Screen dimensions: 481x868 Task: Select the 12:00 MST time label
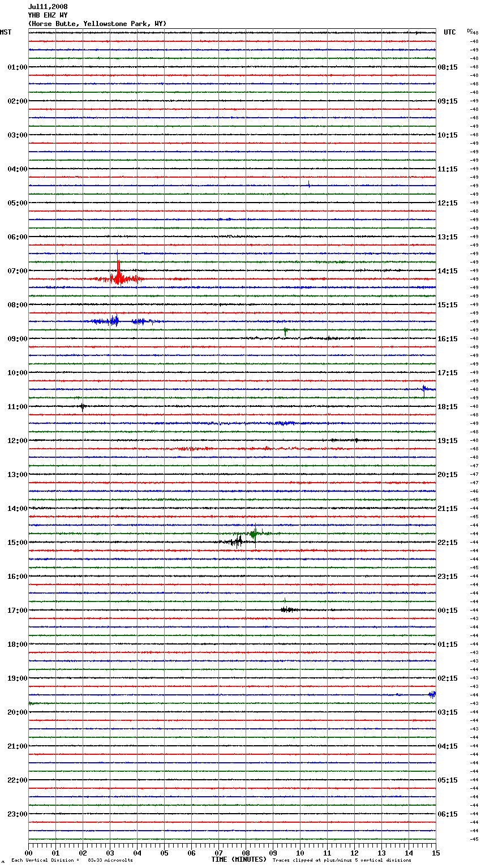[x=18, y=441]
